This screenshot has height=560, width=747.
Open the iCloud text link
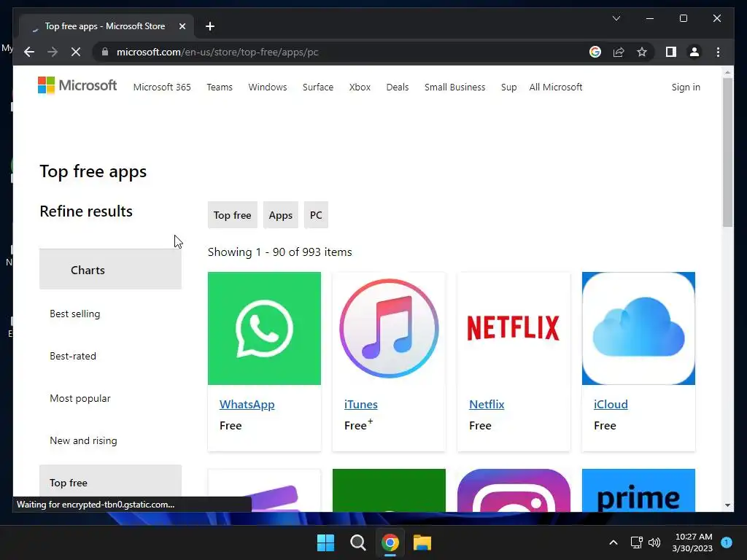pos(611,404)
